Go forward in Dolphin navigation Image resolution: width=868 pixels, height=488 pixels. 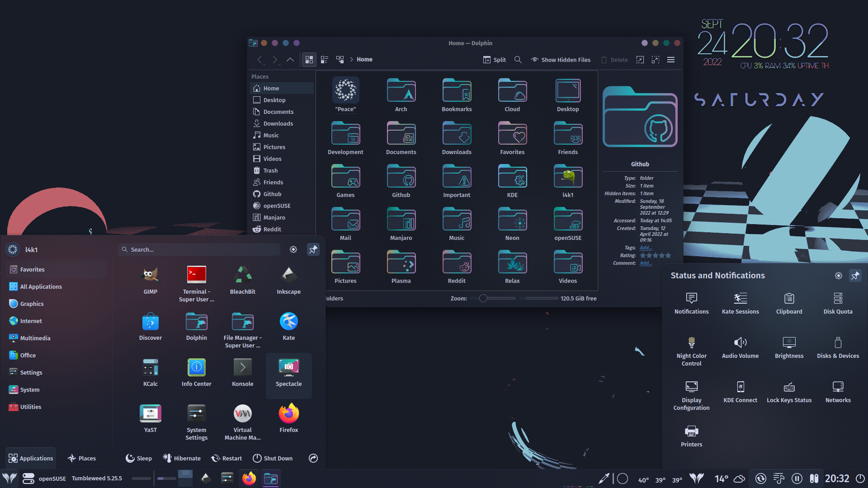(274, 60)
